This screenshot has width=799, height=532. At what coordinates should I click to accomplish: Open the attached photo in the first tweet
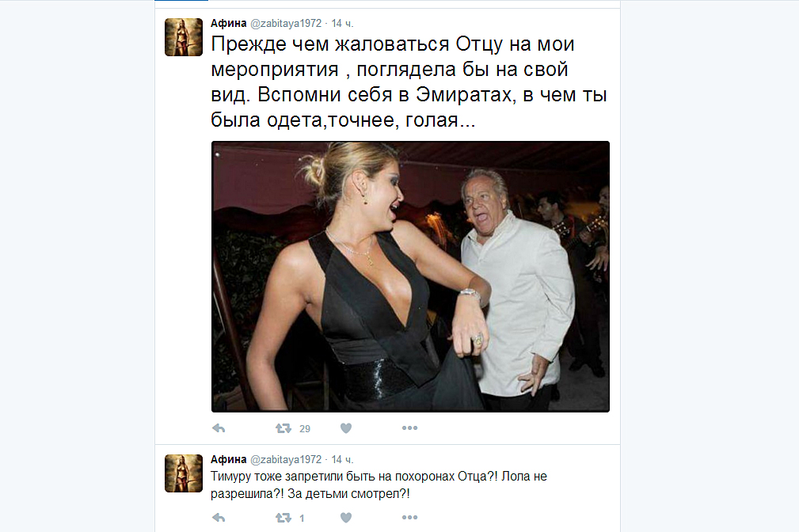click(x=410, y=277)
